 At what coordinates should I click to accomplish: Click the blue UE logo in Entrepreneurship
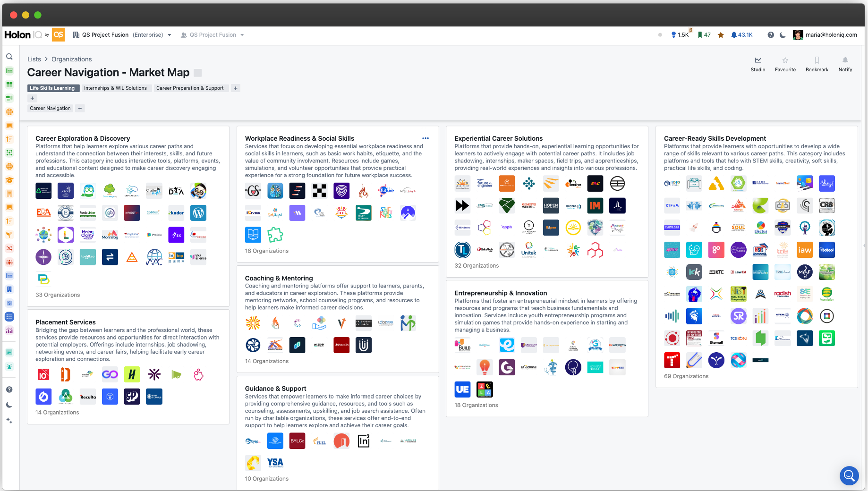[x=463, y=389]
